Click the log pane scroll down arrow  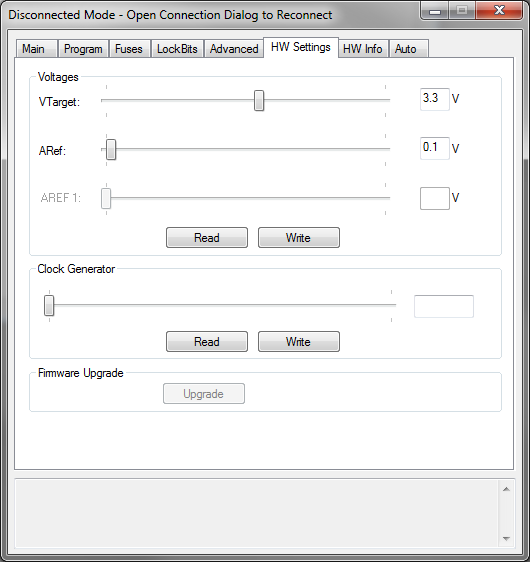tap(506, 538)
